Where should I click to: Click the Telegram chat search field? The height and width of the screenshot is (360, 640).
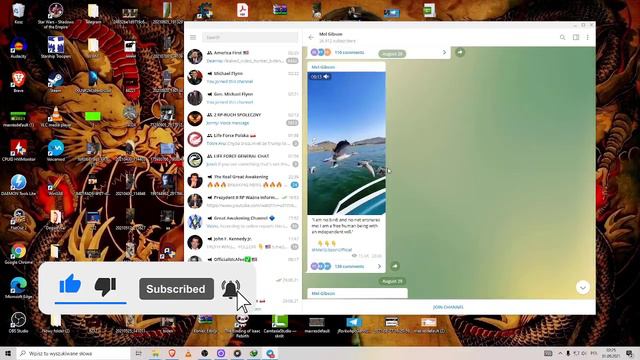click(250, 37)
